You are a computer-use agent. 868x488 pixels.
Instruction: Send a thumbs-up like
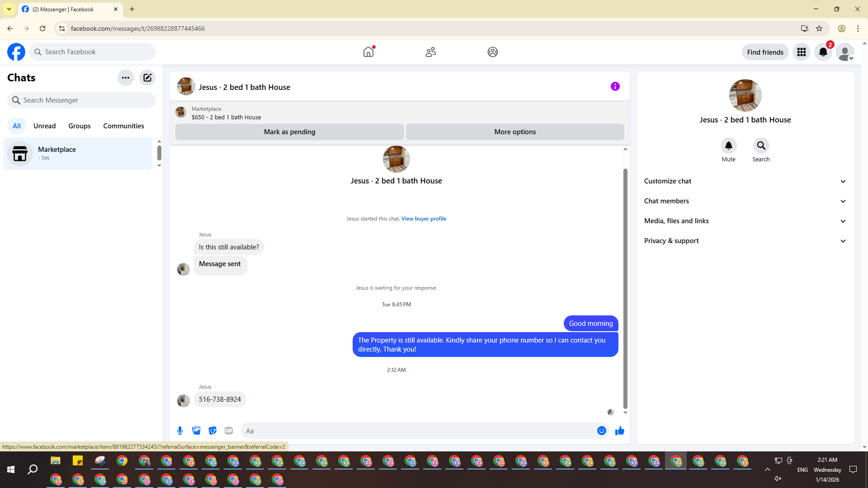(619, 431)
